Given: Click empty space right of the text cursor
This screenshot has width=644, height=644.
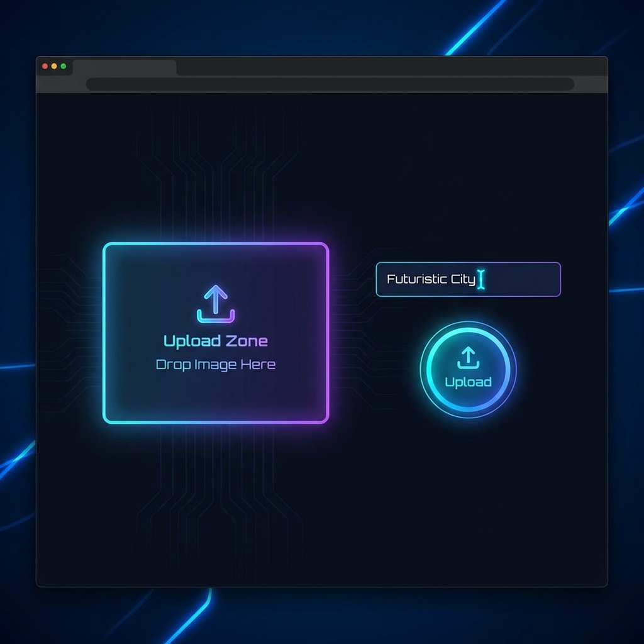Looking at the screenshot, I should click(522, 279).
